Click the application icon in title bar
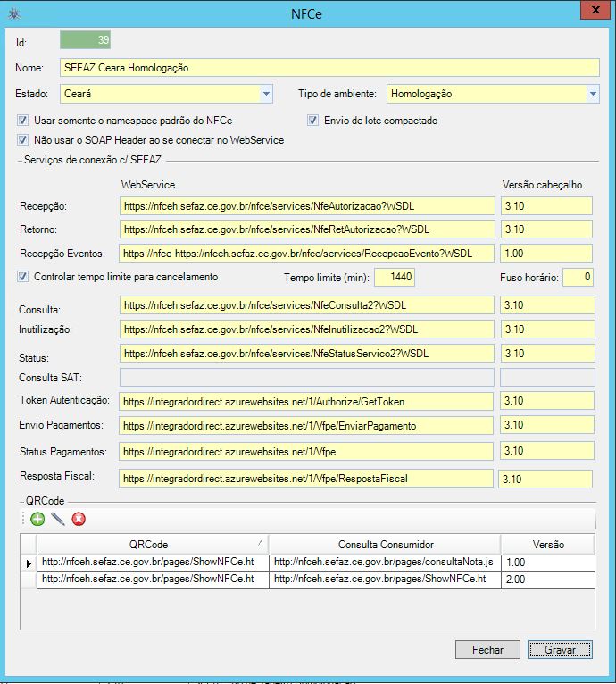This screenshot has height=684, width=616. pyautogui.click(x=13, y=13)
